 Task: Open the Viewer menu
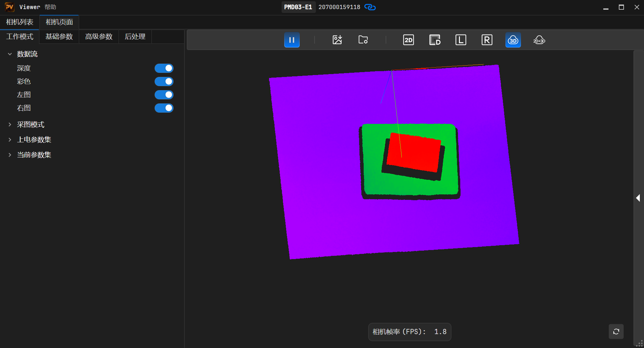pyautogui.click(x=30, y=7)
